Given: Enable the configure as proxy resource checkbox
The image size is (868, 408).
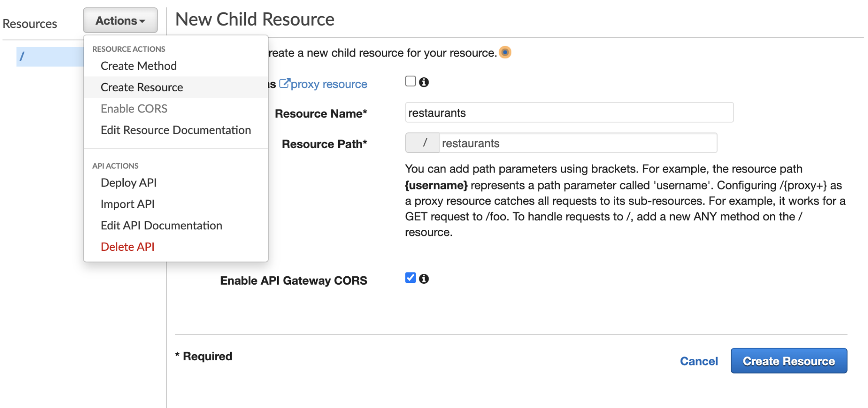Looking at the screenshot, I should point(410,81).
